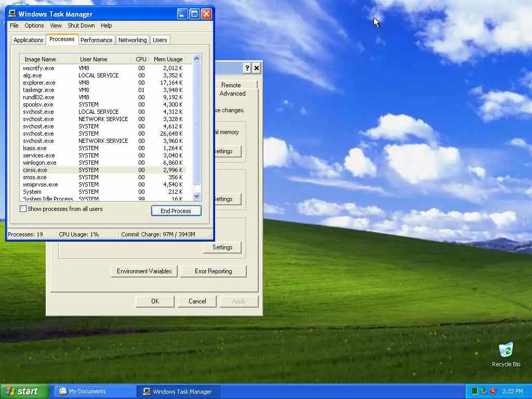Switch to the Applications tab

29,40
